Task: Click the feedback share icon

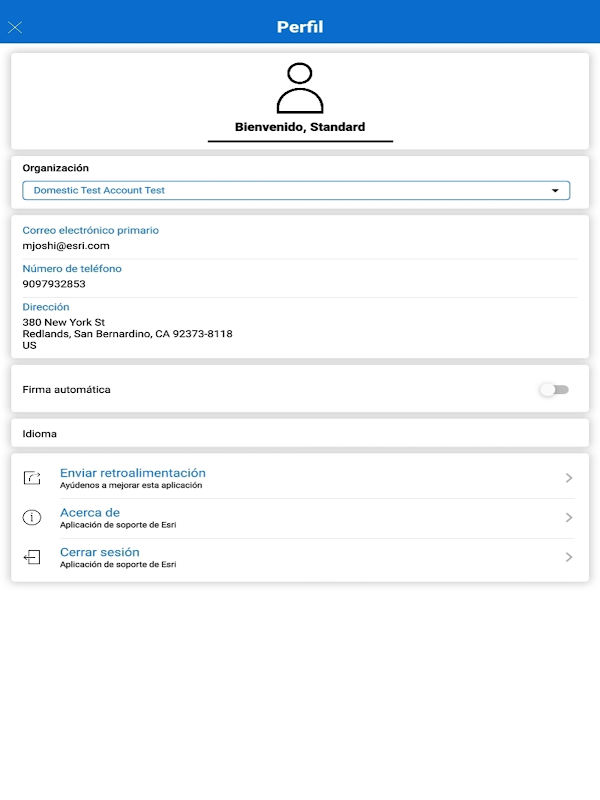Action: 32,478
